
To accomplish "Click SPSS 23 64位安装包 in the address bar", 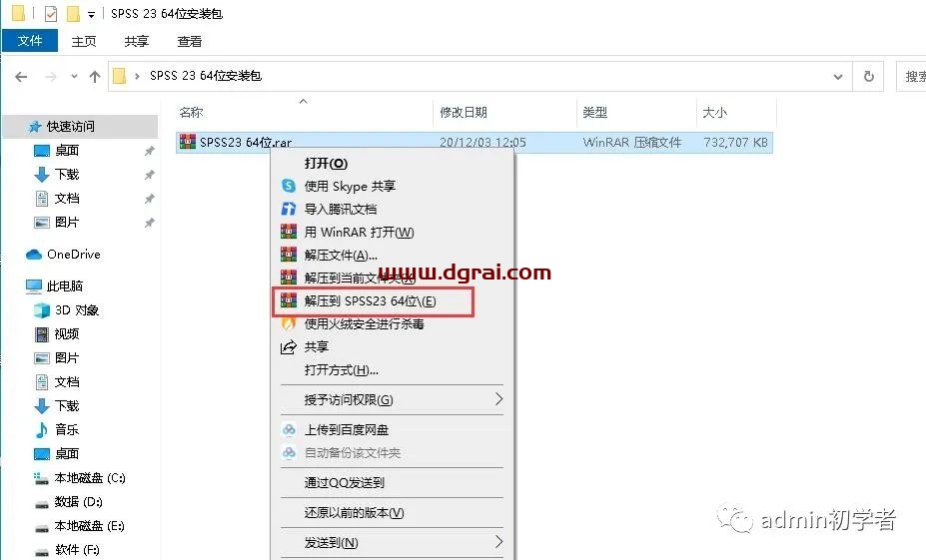I will tap(206, 76).
